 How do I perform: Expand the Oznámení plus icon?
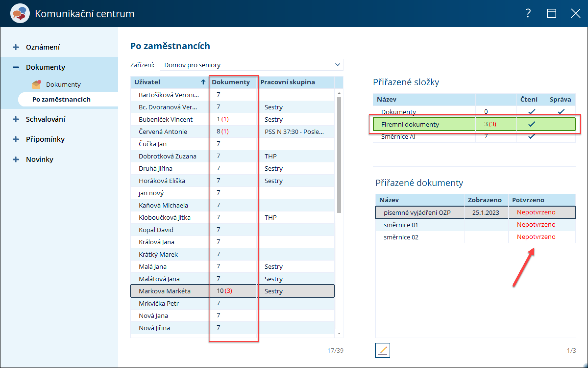[16, 47]
